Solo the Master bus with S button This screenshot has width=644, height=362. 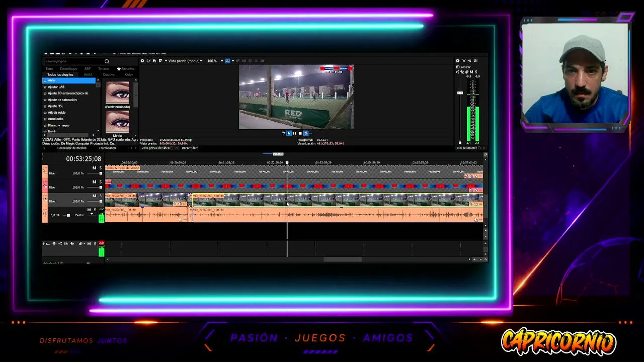(x=476, y=72)
